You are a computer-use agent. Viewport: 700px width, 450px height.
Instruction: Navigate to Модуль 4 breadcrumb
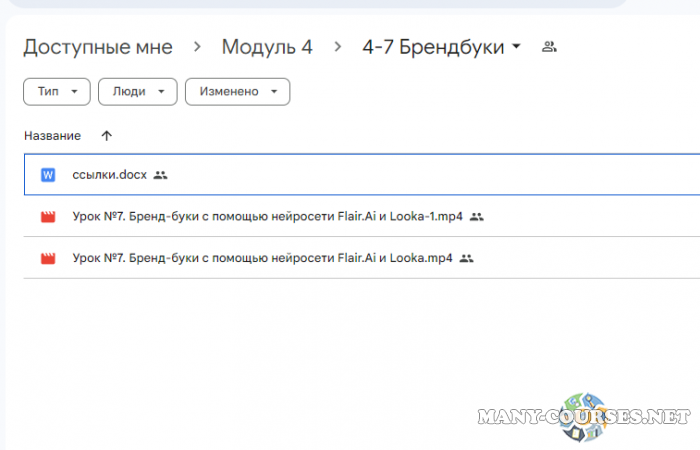(266, 47)
